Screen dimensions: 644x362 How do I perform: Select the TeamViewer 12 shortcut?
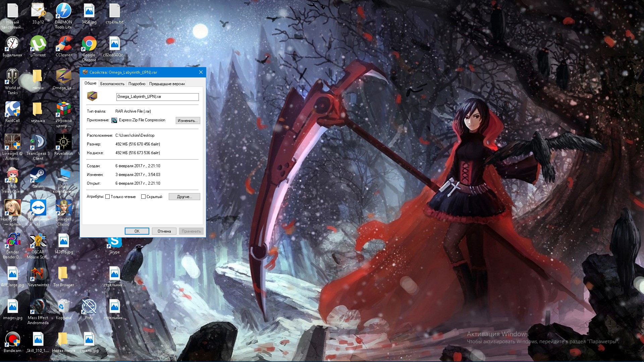click(x=38, y=213)
